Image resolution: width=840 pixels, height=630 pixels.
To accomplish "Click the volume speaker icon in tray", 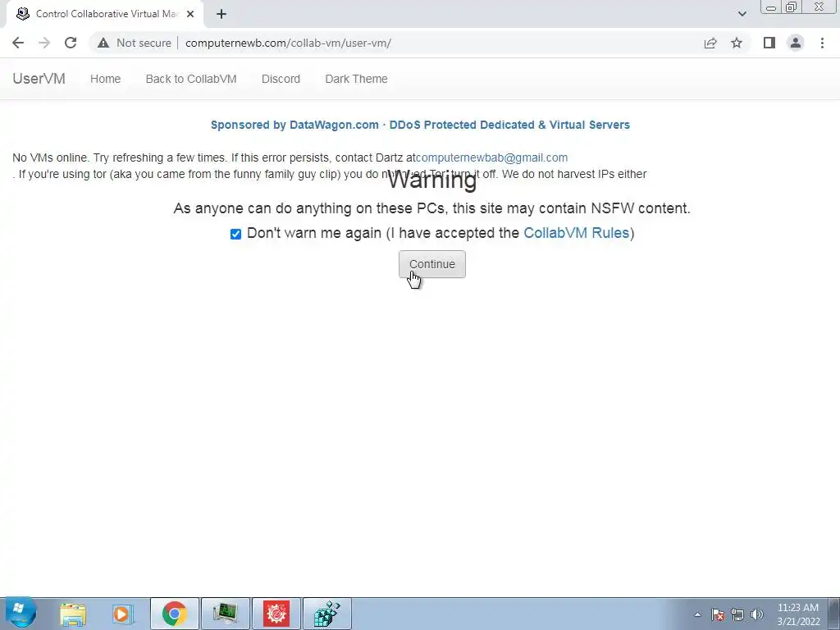I will point(757,614).
